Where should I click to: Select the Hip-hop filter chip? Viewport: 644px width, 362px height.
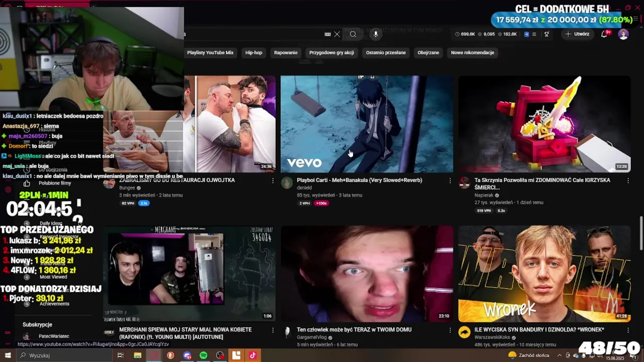[x=254, y=52]
